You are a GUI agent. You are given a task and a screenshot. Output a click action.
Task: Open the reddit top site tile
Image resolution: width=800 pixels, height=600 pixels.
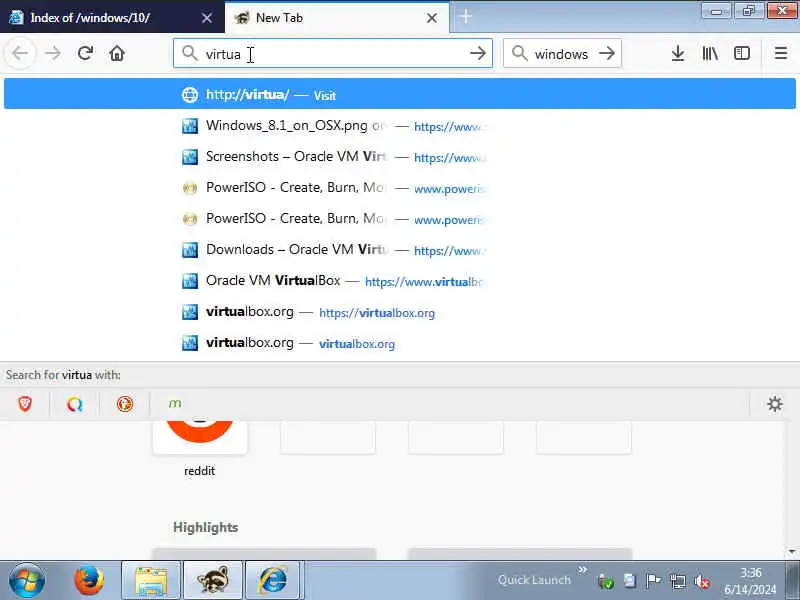199,449
